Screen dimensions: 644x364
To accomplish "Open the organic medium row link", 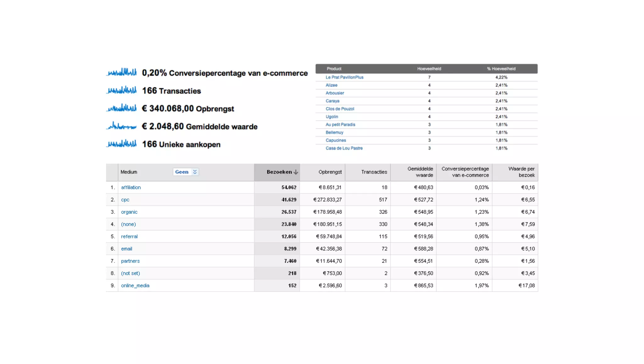I will coord(129,212).
